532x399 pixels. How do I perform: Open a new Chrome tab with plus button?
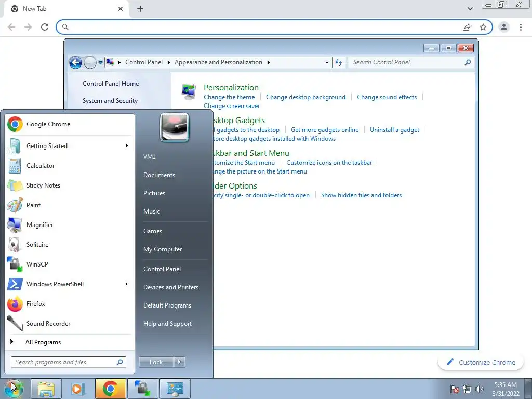click(140, 9)
